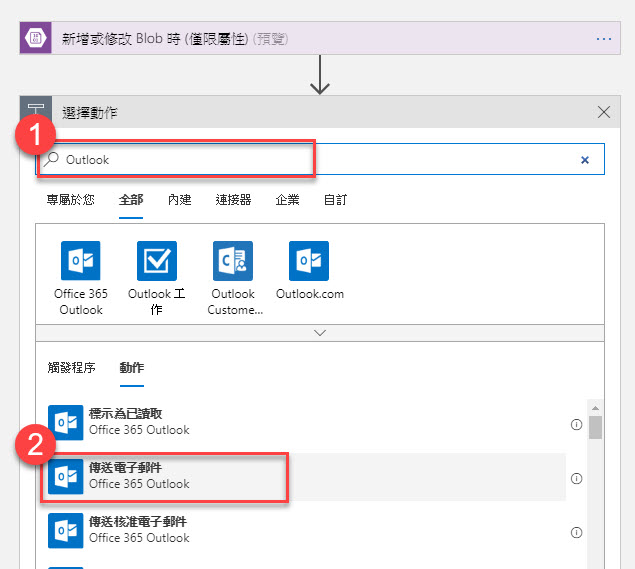Show info for 標示為已讀取 action
The image size is (635, 569).
point(576,424)
